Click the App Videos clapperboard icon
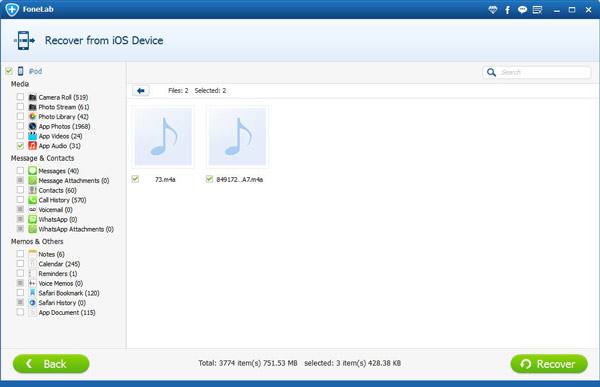Screen dimensions: 600x387 click(x=33, y=136)
